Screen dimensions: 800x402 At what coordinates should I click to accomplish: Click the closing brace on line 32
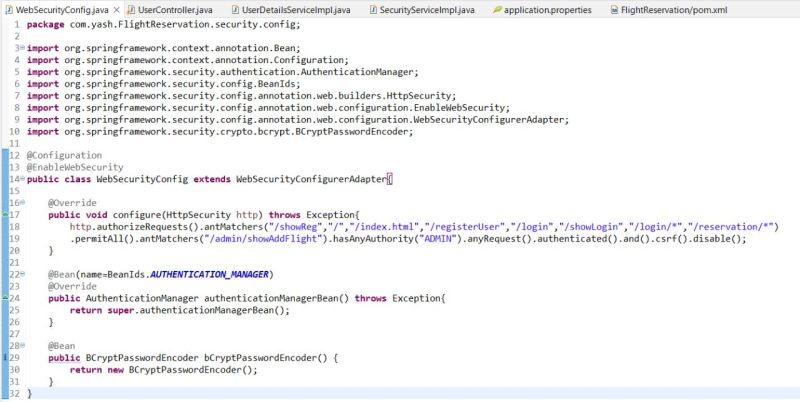29,393
